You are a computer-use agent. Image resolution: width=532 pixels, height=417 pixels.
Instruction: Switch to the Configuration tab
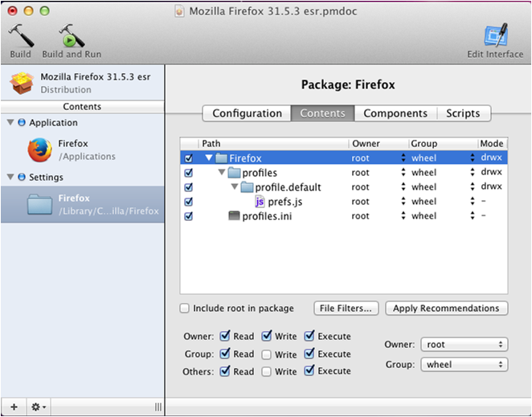[x=247, y=113]
